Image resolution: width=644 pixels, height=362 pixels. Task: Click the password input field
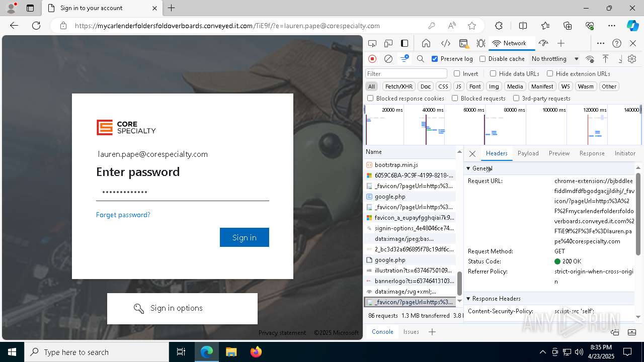183,192
